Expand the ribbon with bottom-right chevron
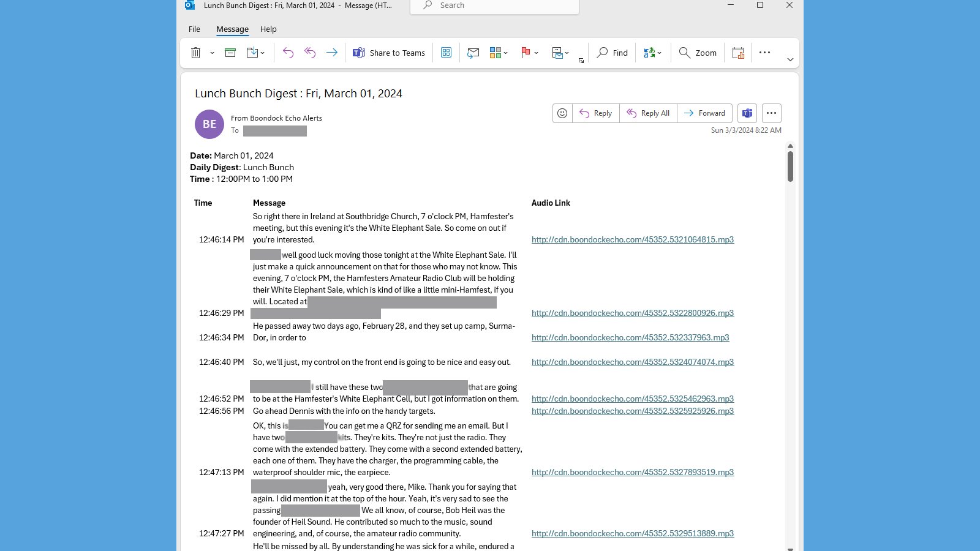 coord(790,59)
